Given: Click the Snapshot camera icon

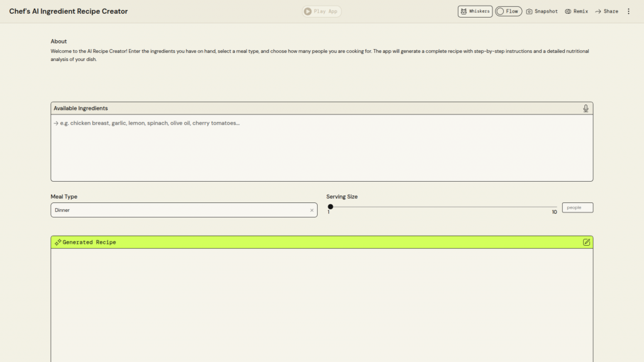Looking at the screenshot, I should [x=530, y=11].
